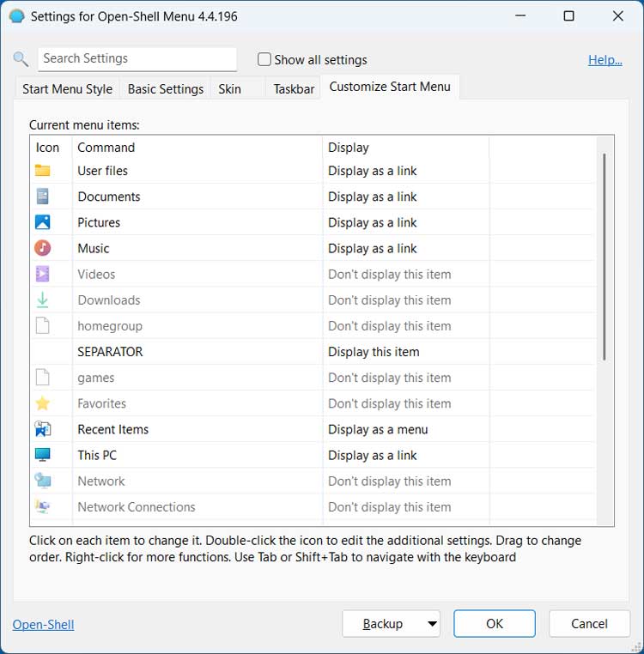The image size is (644, 654).
Task: Enable the Show all settings checkbox
Action: pos(264,59)
